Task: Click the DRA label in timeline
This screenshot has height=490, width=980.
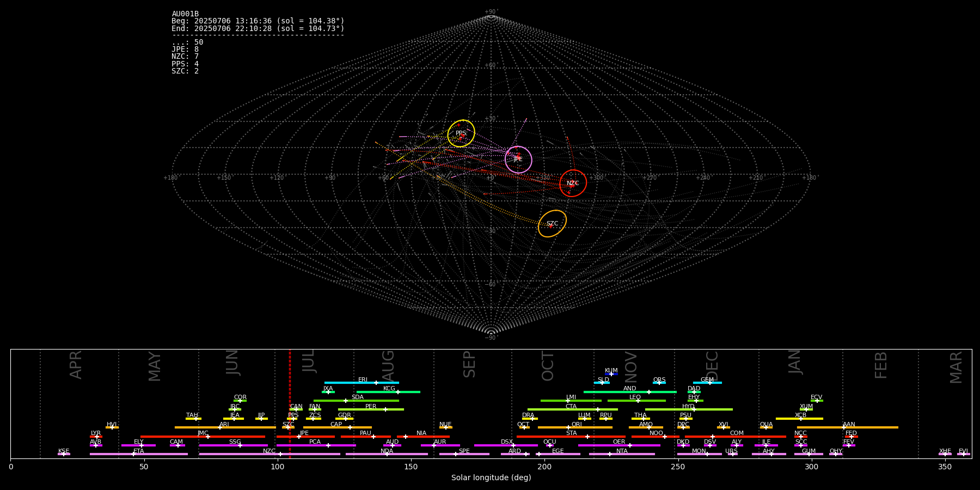Action: click(x=528, y=415)
